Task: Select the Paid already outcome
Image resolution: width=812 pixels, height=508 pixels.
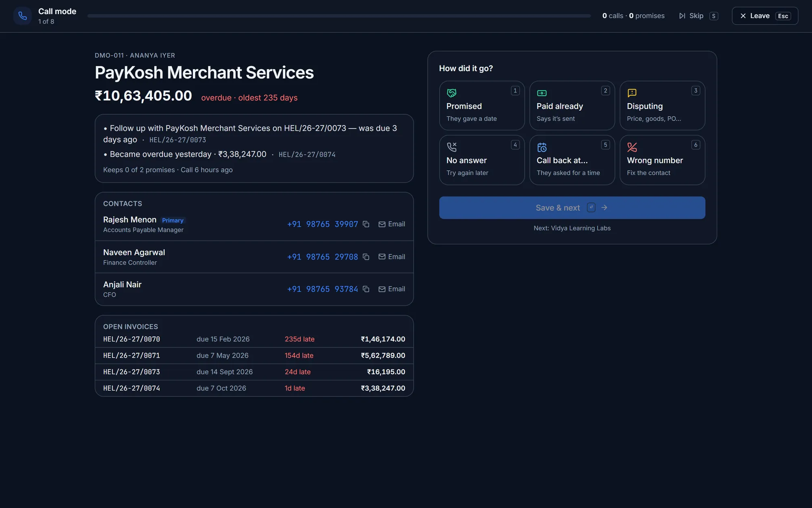Action: coord(572,106)
